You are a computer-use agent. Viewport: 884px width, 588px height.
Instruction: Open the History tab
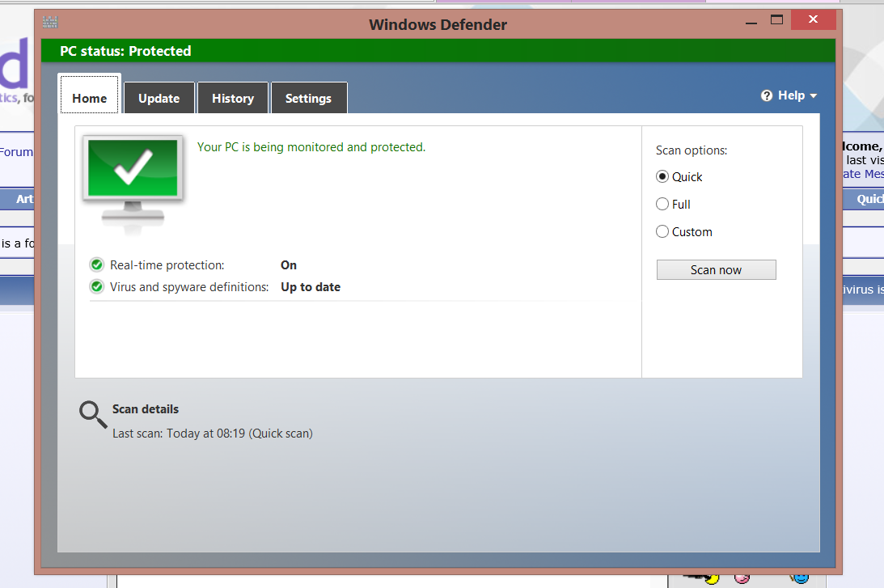[233, 98]
